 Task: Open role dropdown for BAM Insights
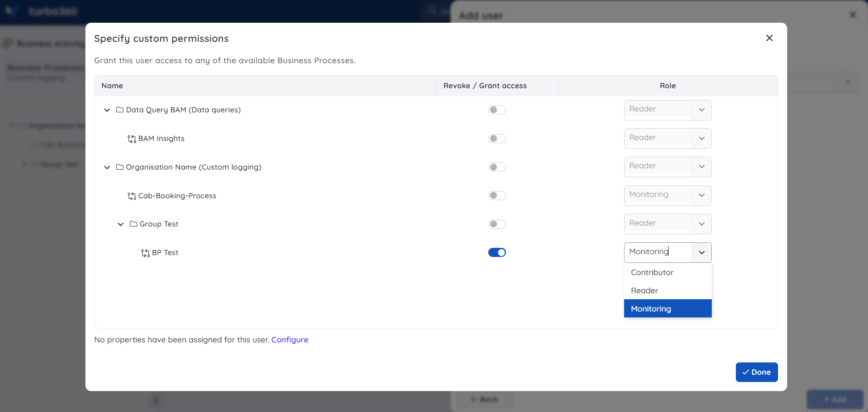tap(702, 139)
